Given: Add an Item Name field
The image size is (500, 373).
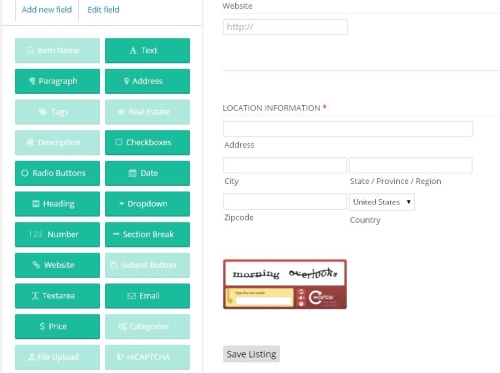Looking at the screenshot, I should 57,50.
